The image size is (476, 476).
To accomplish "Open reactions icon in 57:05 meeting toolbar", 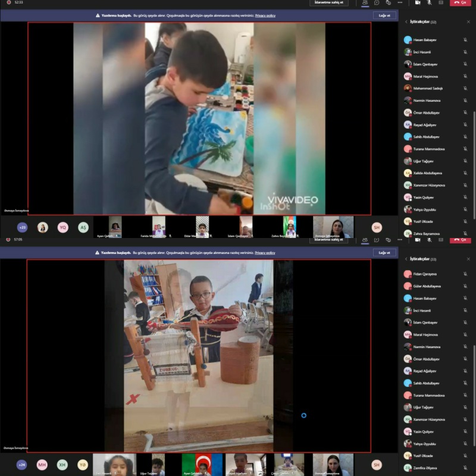I will (x=389, y=240).
